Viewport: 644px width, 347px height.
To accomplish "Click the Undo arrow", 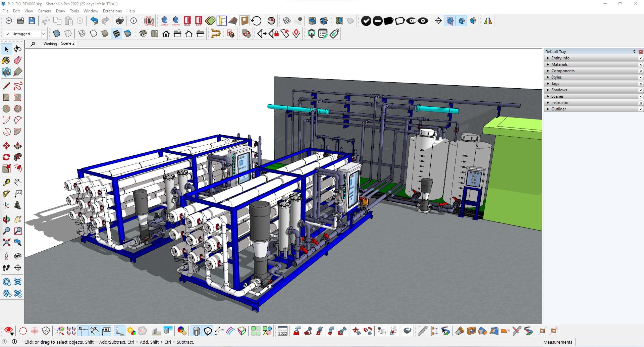I will click(x=94, y=21).
